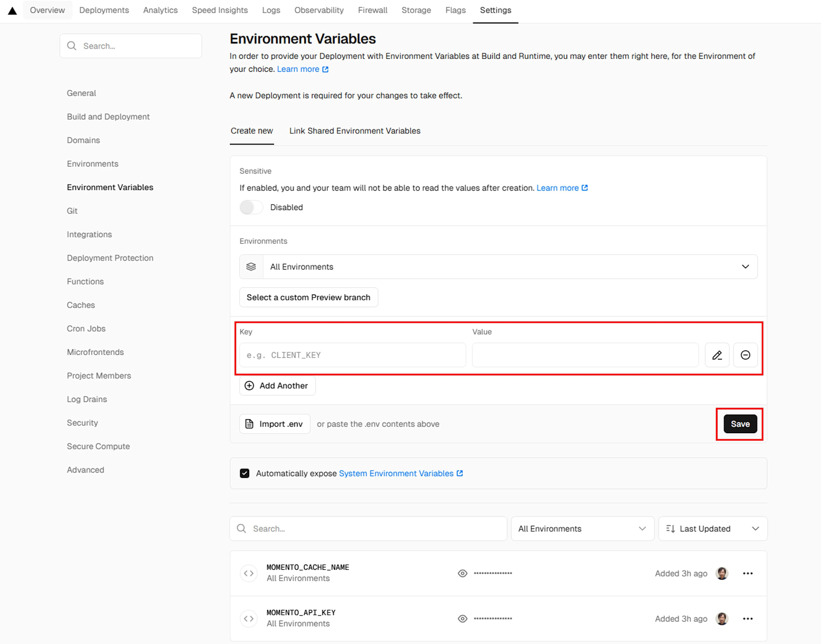The width and height of the screenshot is (821, 644).
Task: Select the Create new tab
Action: (x=252, y=131)
